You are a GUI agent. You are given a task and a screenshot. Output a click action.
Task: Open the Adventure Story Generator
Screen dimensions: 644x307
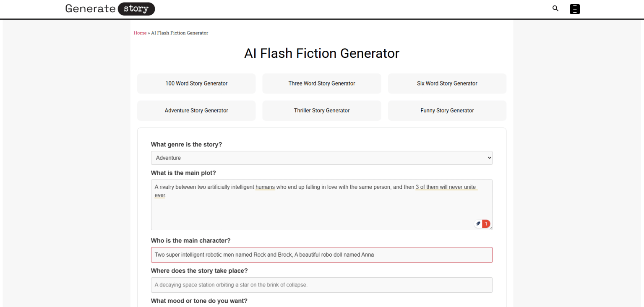coord(196,110)
